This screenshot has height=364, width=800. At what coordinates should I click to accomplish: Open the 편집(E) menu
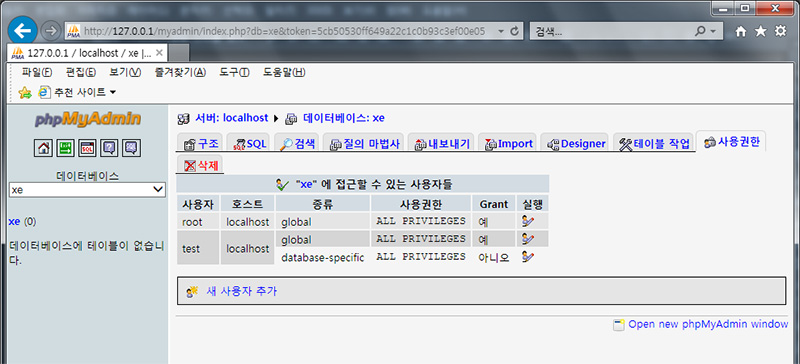coord(81,72)
